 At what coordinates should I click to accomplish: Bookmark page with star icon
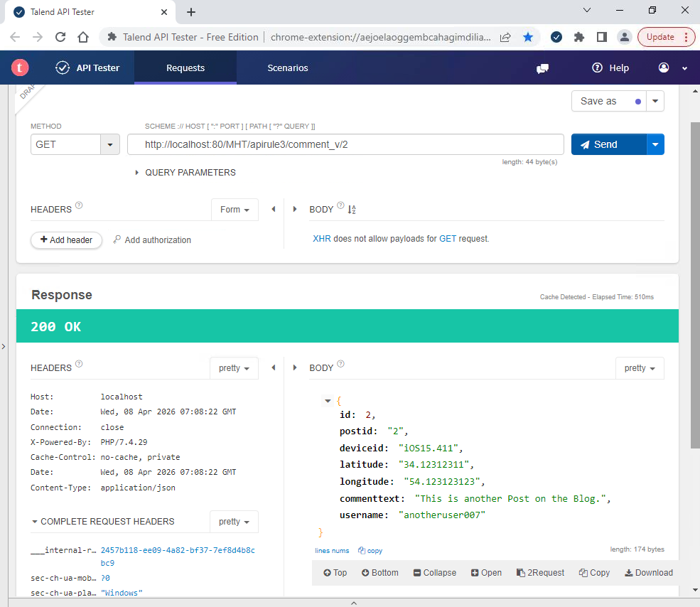pyautogui.click(x=528, y=37)
